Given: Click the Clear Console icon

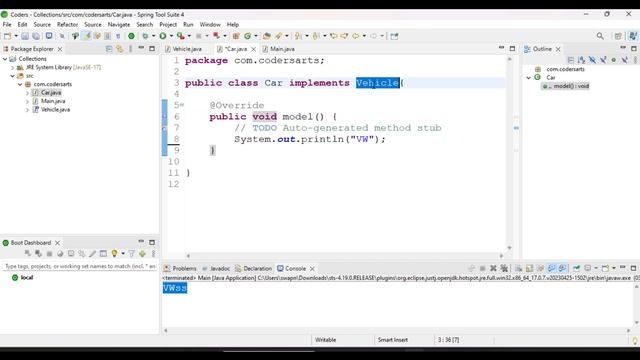Looking at the screenshot, I should coord(518,268).
